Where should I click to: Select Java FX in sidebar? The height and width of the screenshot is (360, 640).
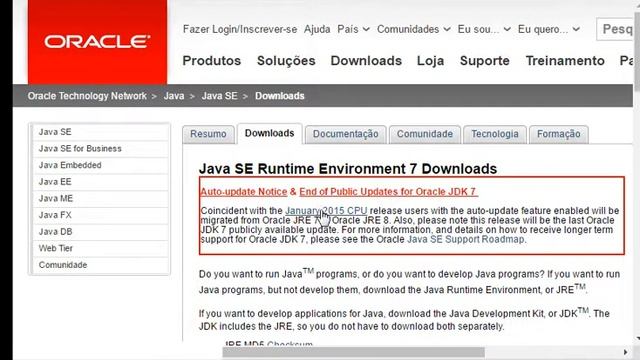[x=100, y=215]
